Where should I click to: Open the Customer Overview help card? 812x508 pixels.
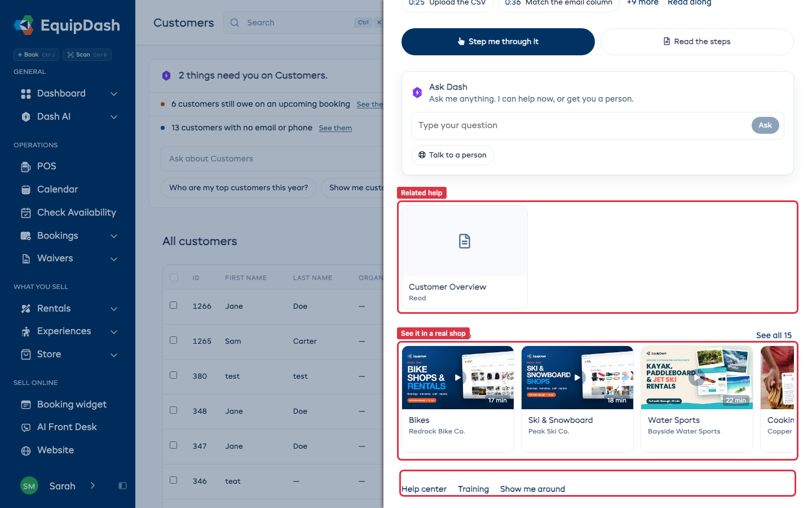coord(465,257)
